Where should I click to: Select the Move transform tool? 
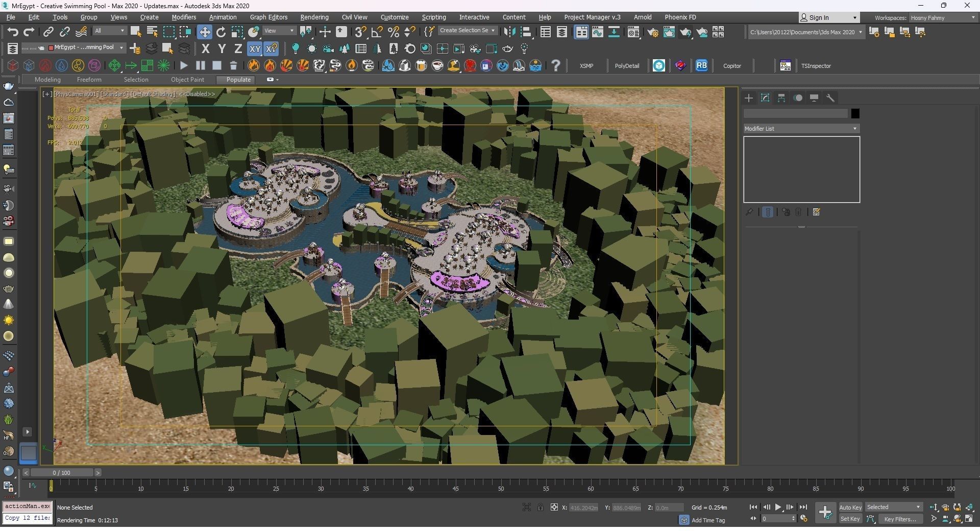tap(204, 32)
